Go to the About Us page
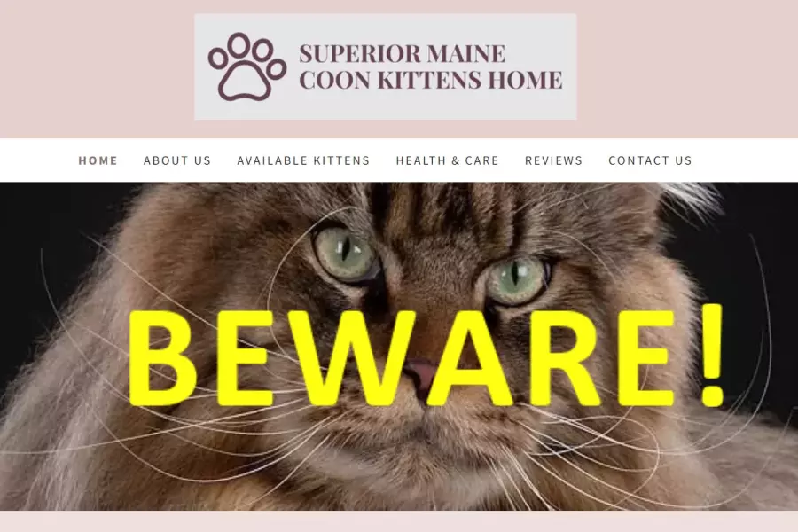Screen dimensions: 798x532 [177, 160]
